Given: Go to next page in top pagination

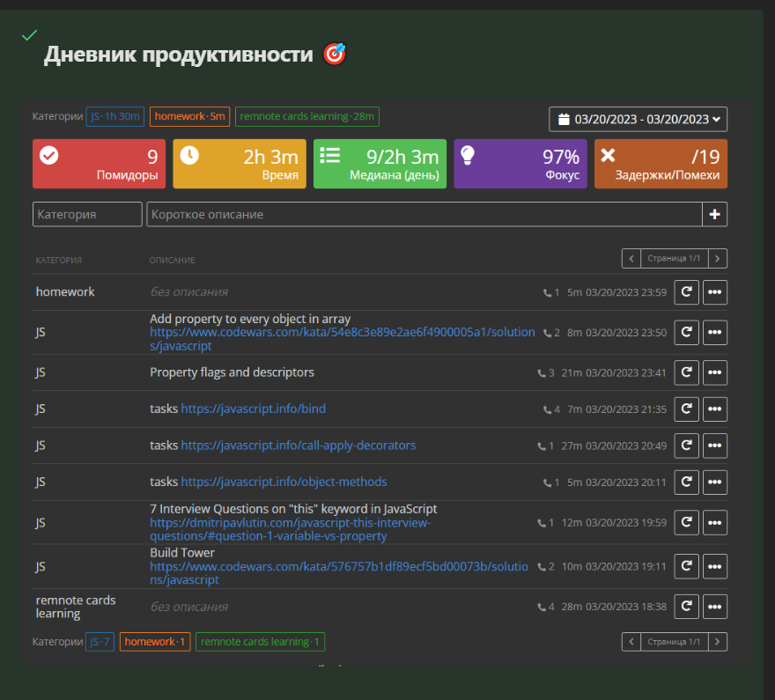Looking at the screenshot, I should pos(718,258).
